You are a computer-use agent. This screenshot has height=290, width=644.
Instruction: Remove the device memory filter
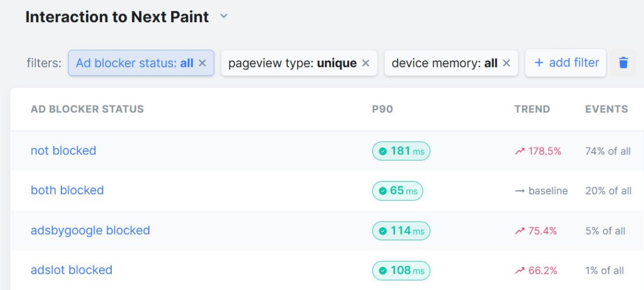(x=507, y=63)
